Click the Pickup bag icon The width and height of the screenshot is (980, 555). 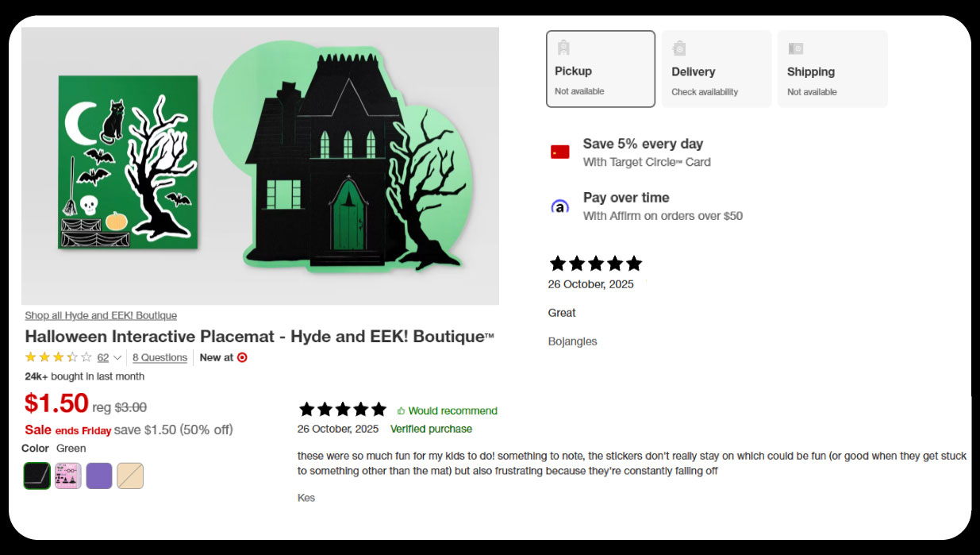click(563, 48)
